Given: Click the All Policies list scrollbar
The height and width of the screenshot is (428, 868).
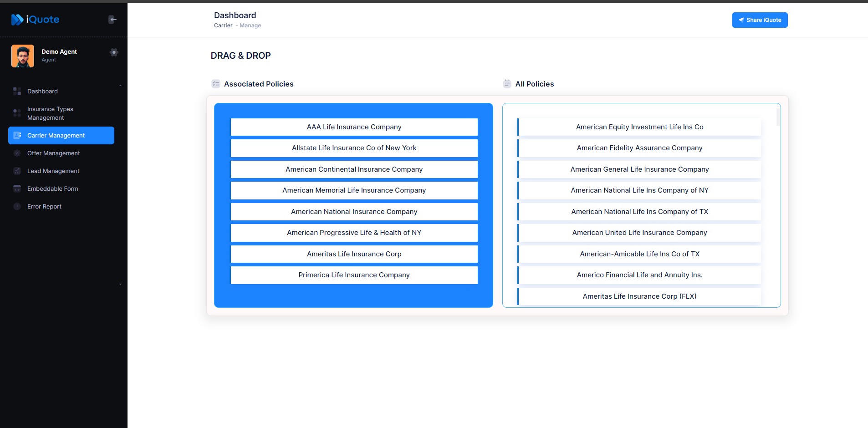Looking at the screenshot, I should click(x=778, y=117).
